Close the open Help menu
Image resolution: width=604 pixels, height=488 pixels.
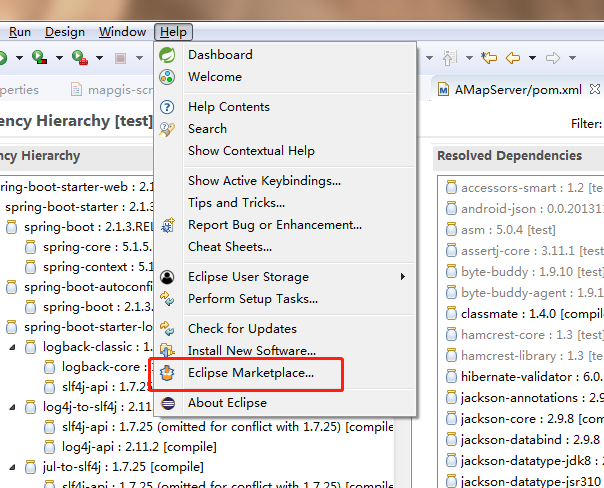click(x=173, y=32)
